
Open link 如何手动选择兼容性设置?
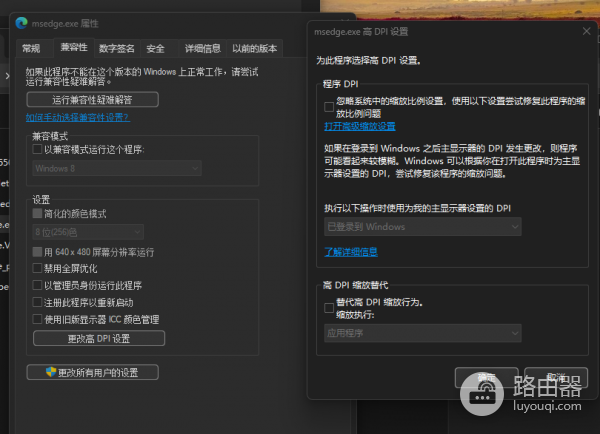click(78, 117)
